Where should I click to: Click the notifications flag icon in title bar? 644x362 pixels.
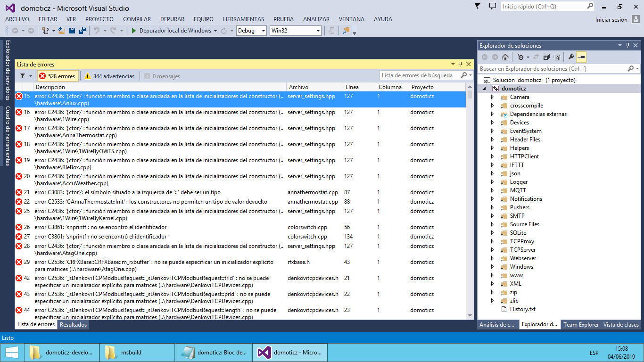[477, 6]
